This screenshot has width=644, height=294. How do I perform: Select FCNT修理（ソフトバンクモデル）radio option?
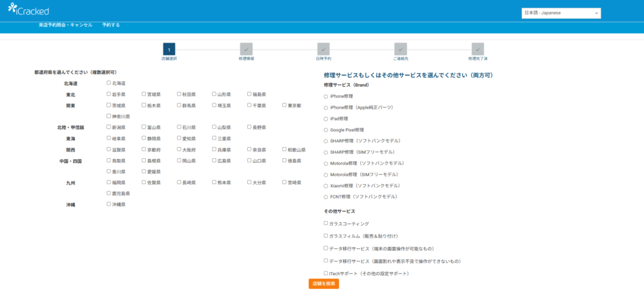click(326, 197)
